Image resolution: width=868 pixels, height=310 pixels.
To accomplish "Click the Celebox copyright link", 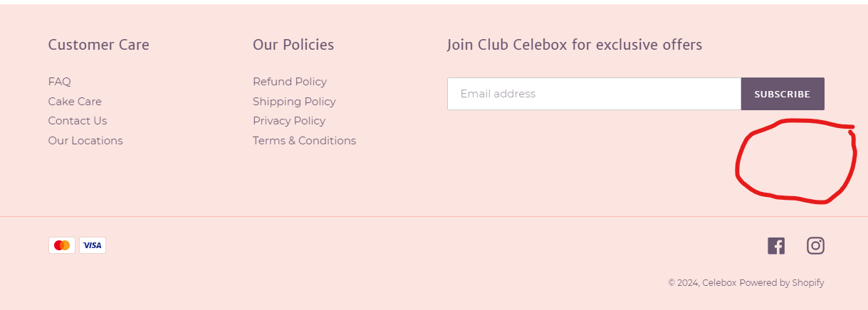I will click(x=719, y=283).
